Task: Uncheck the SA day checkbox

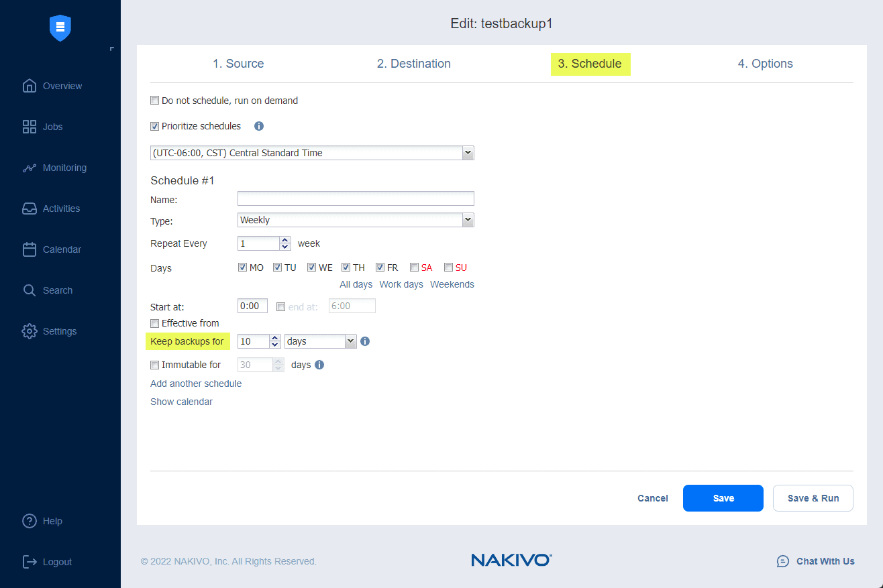Action: [x=414, y=267]
